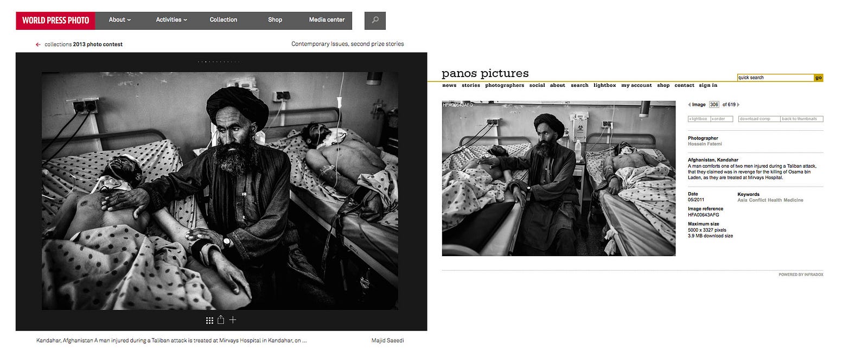The height and width of the screenshot is (350, 868).
Task: Click the grid view icon below the photo
Action: click(209, 321)
